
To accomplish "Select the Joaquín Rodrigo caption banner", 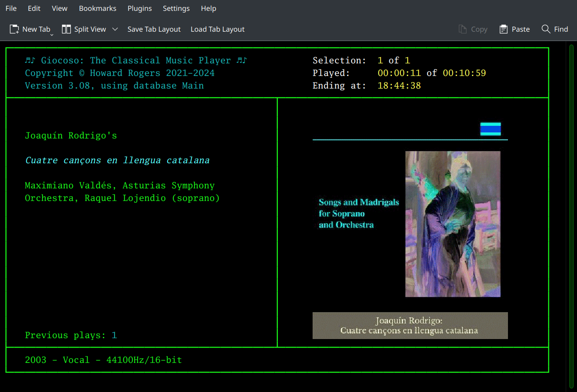I will [410, 325].
